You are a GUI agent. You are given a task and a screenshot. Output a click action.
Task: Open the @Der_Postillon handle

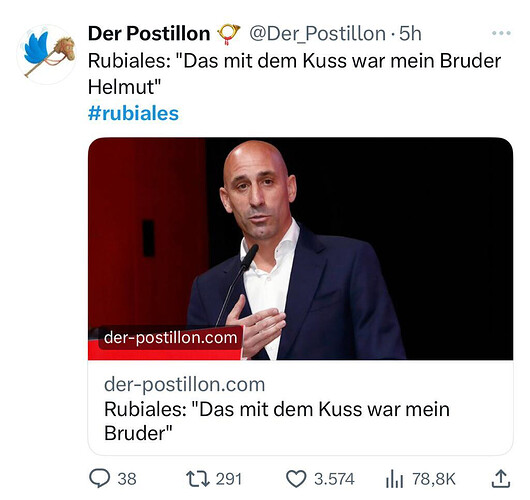(317, 34)
